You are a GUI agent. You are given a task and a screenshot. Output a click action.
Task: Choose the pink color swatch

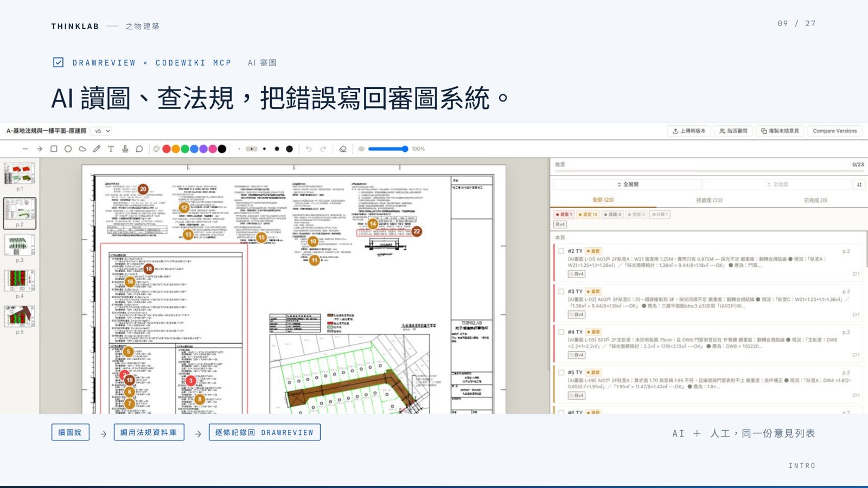pos(213,149)
